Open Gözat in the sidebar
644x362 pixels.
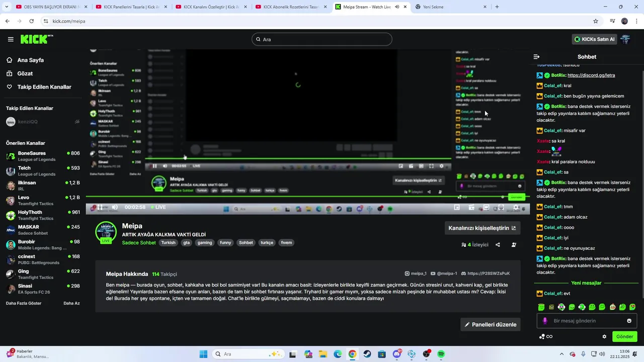(x=25, y=73)
